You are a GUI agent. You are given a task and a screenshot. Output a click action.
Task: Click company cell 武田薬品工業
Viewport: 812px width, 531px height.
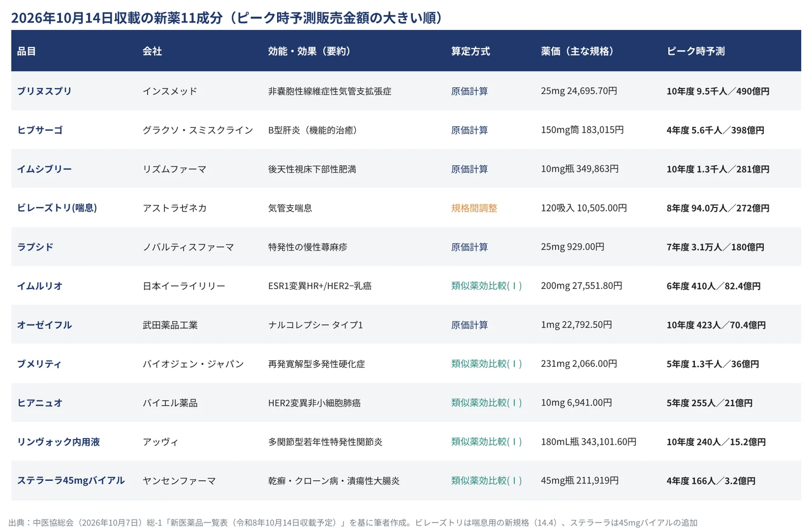170,325
